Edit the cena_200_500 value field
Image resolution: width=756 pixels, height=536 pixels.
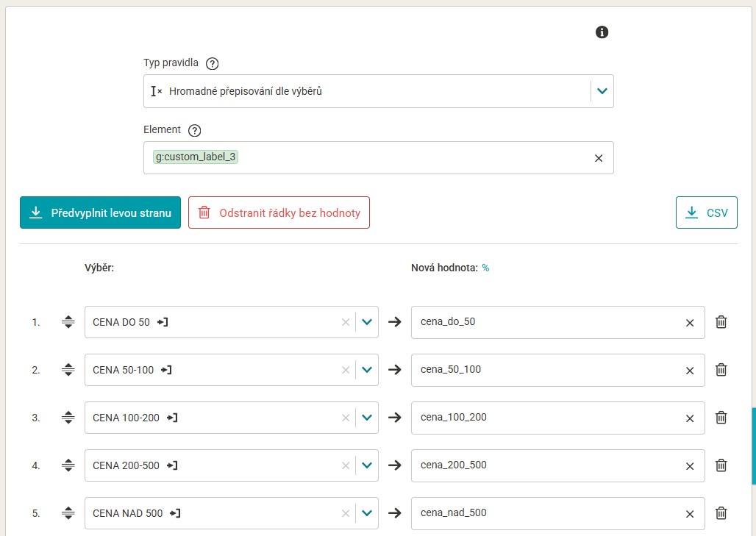click(544, 465)
